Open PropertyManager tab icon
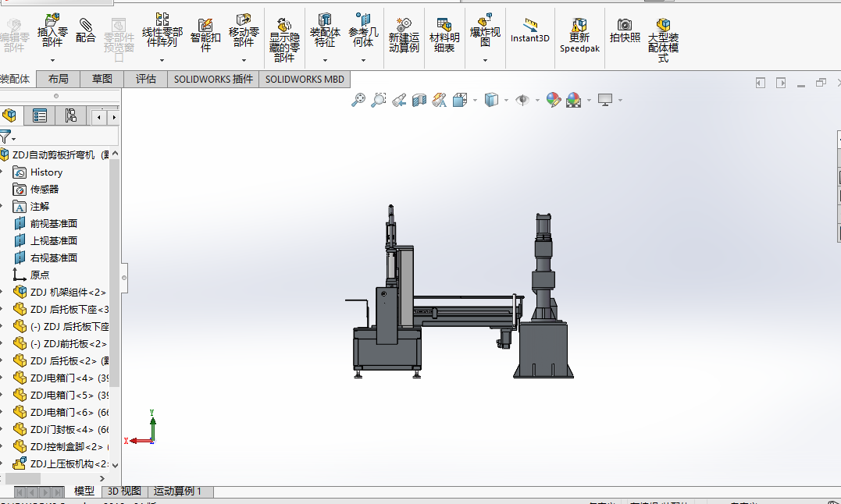Screen dimensions: 841x504 40,115
